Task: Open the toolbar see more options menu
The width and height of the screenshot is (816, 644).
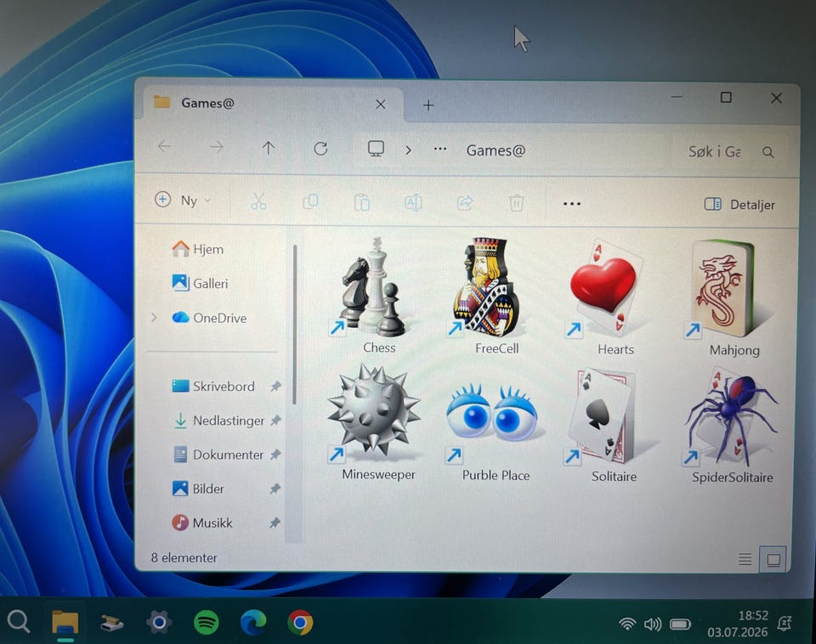Action: pyautogui.click(x=571, y=203)
